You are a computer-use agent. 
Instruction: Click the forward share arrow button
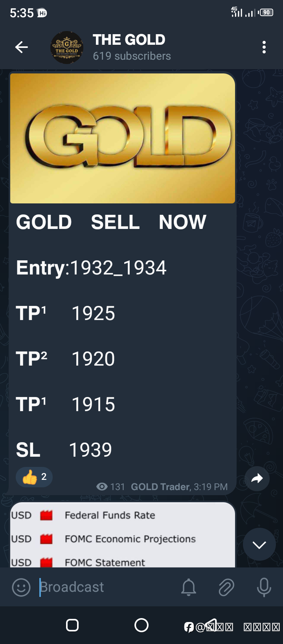(257, 478)
